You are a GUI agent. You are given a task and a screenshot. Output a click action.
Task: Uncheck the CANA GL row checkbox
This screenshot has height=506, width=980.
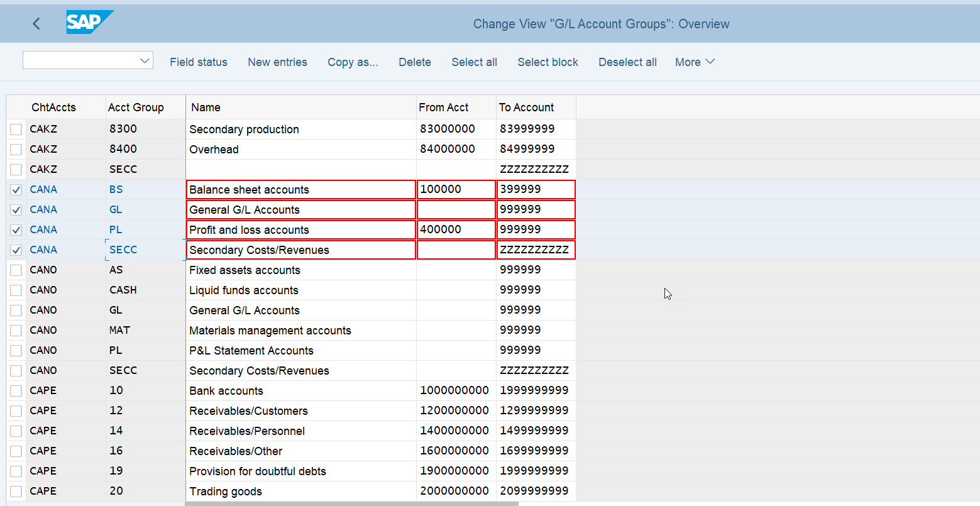[16, 209]
